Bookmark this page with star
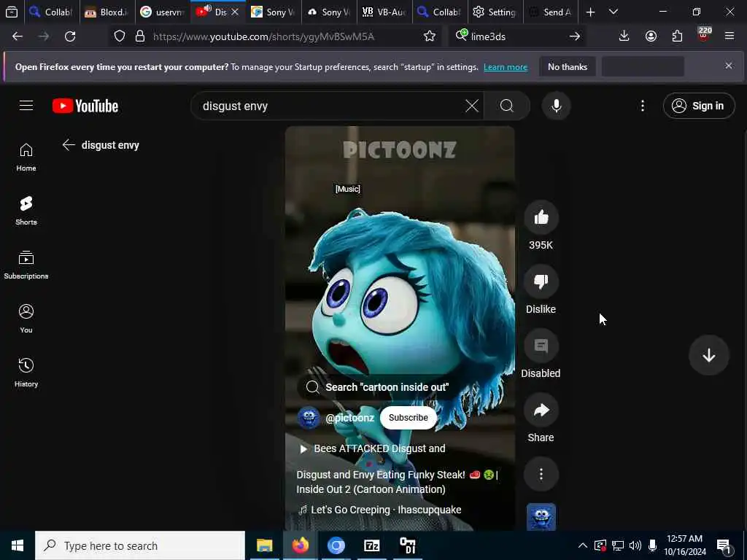 point(429,36)
